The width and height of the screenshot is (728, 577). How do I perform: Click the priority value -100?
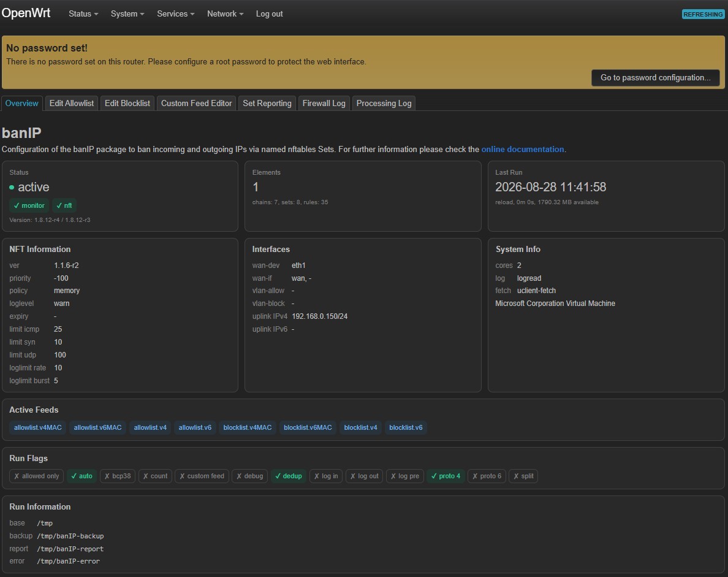[61, 278]
